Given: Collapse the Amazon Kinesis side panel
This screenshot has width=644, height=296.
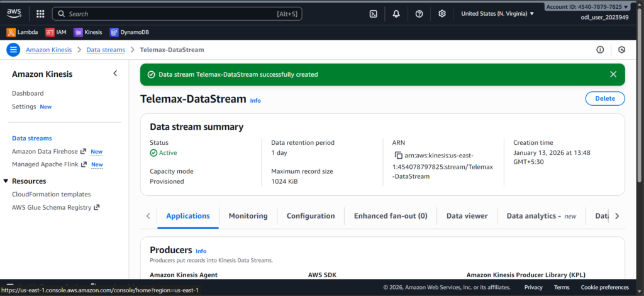Looking at the screenshot, I should tap(115, 74).
